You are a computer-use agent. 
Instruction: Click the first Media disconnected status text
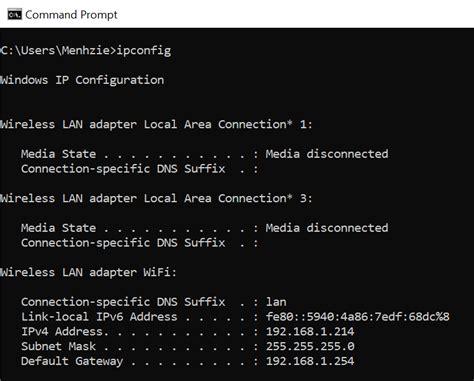[x=327, y=154]
